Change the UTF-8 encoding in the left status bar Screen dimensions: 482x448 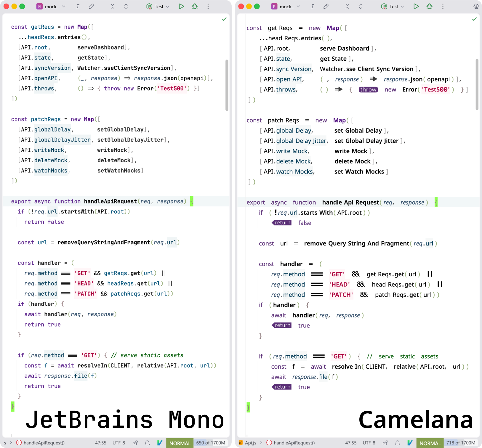119,443
